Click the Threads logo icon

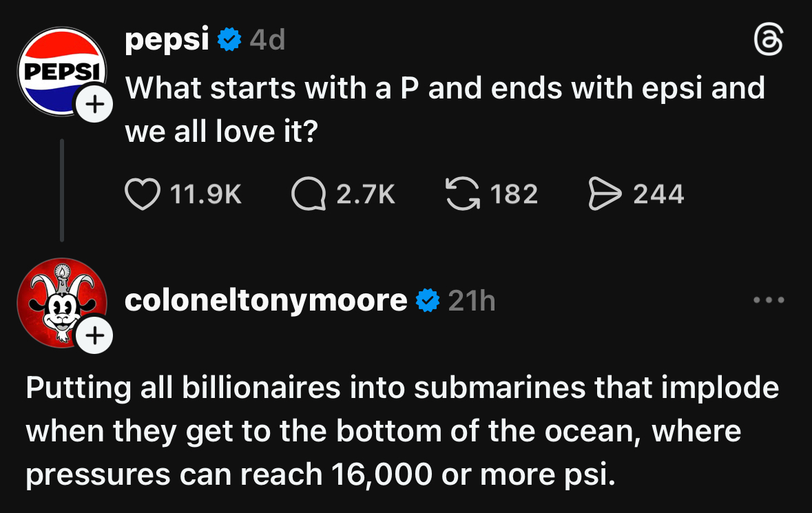tap(769, 44)
